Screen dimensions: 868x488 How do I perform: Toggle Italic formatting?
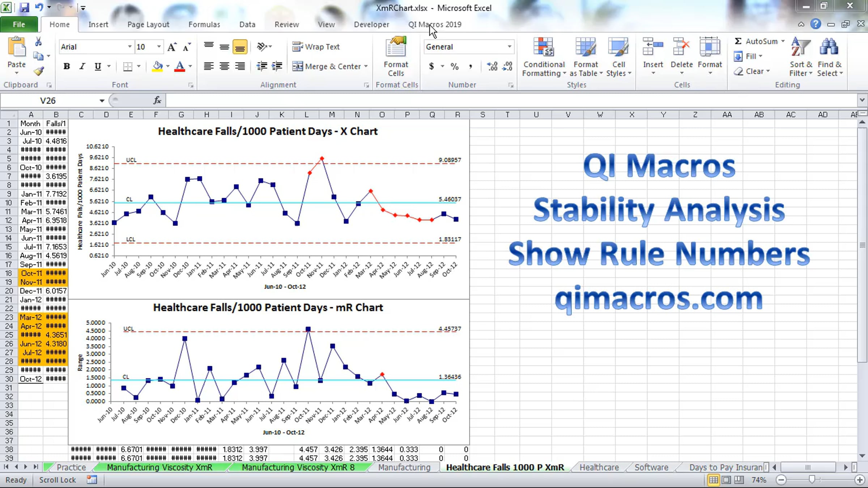(82, 67)
